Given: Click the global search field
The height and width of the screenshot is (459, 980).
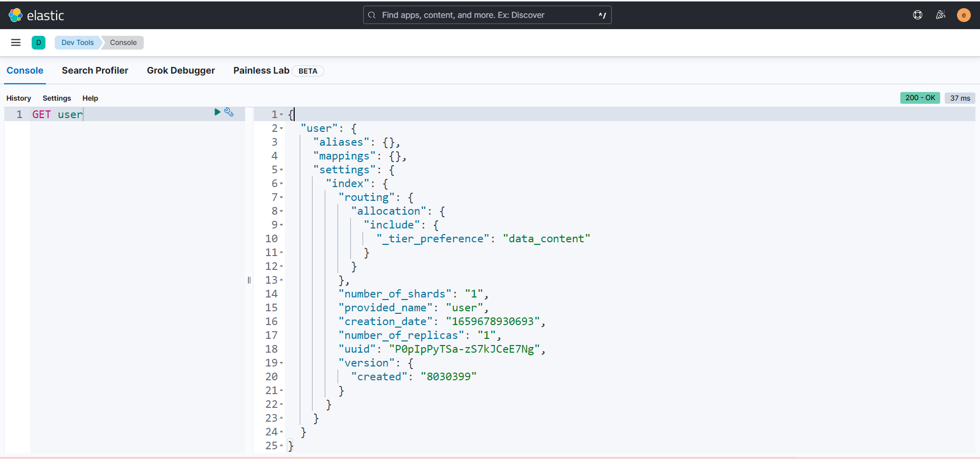Looking at the screenshot, I should 487,15.
